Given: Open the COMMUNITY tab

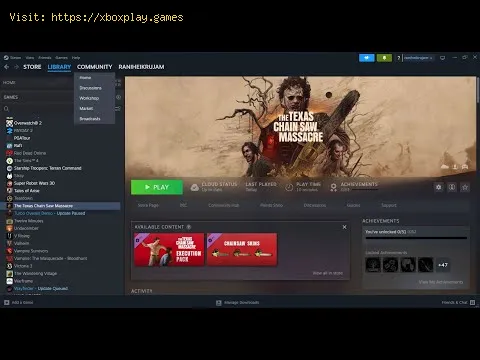Looking at the screenshot, I should pos(95,67).
